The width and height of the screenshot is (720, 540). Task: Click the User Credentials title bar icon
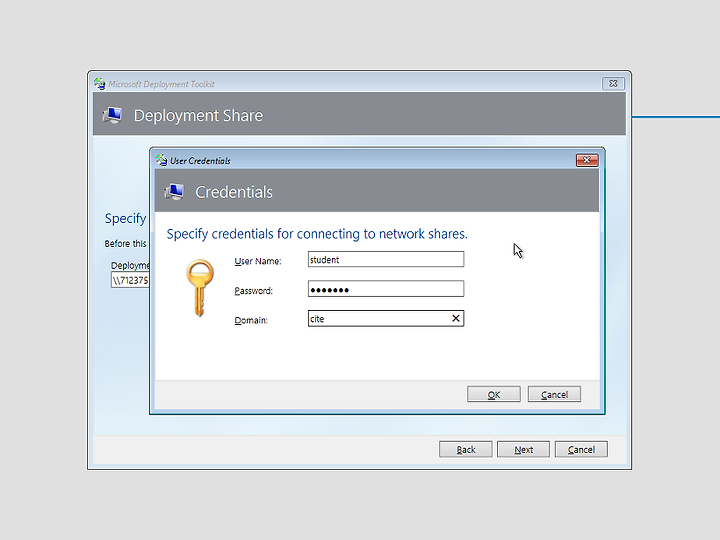pos(161,160)
